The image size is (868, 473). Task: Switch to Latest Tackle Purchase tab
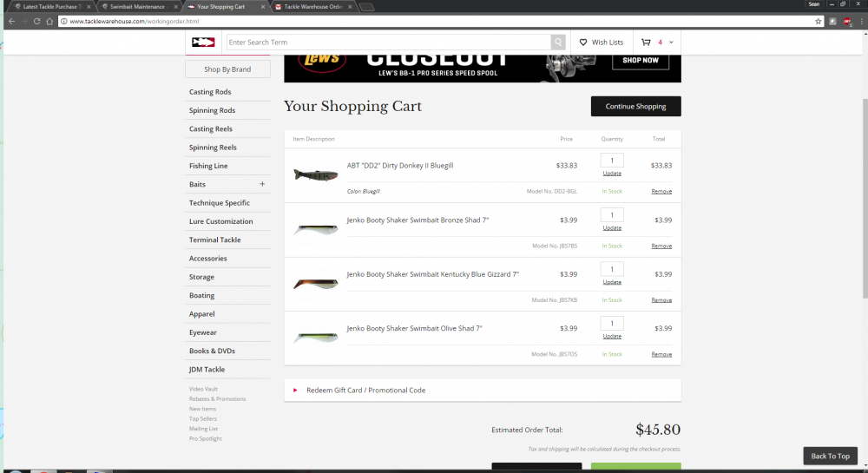pyautogui.click(x=52, y=7)
